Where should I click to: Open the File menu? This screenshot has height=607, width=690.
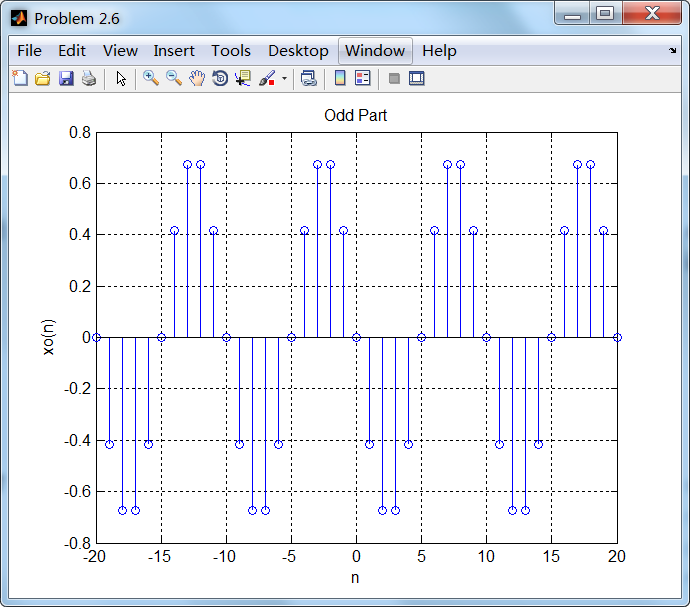(29, 51)
